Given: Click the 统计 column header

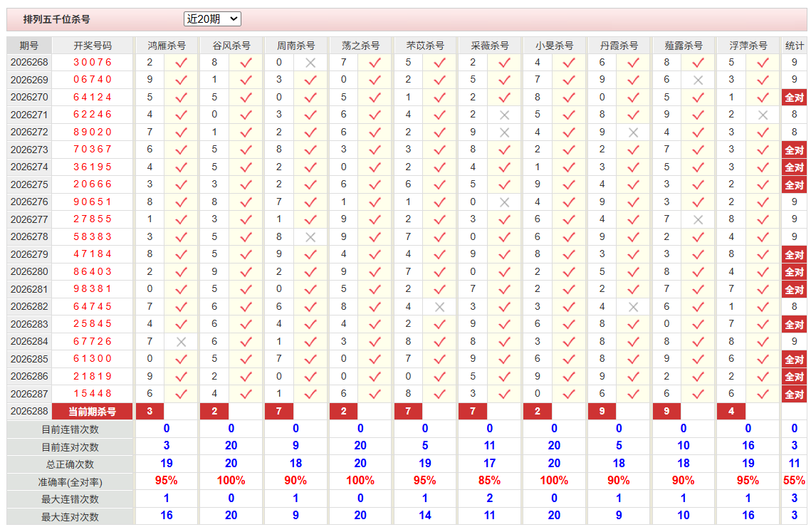Looking at the screenshot, I should click(x=794, y=46).
